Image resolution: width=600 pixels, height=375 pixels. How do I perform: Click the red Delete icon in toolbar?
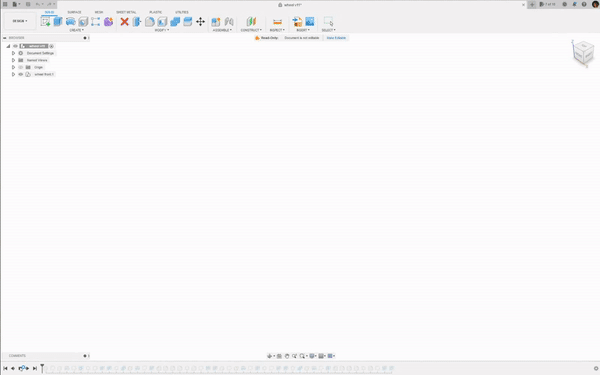tap(124, 21)
